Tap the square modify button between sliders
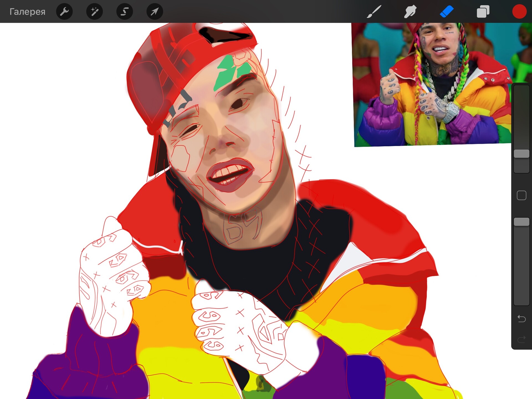The height and width of the screenshot is (399, 532). pos(521,195)
